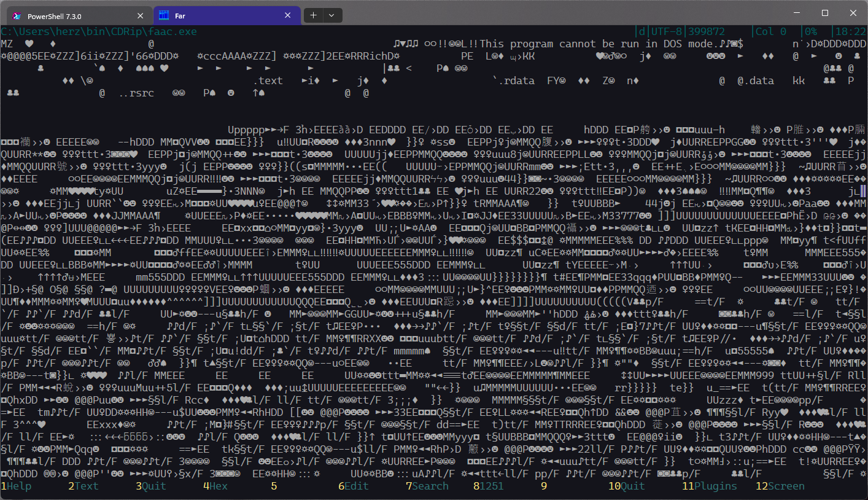Switch to Hex view via 4Hex
Image resolution: width=868 pixels, height=500 pixels.
point(215,486)
